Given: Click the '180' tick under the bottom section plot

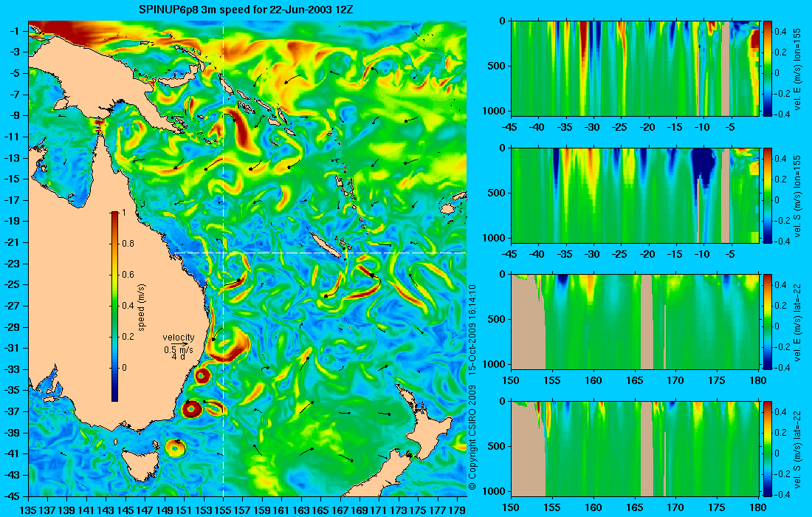Looking at the screenshot, I should [x=758, y=507].
